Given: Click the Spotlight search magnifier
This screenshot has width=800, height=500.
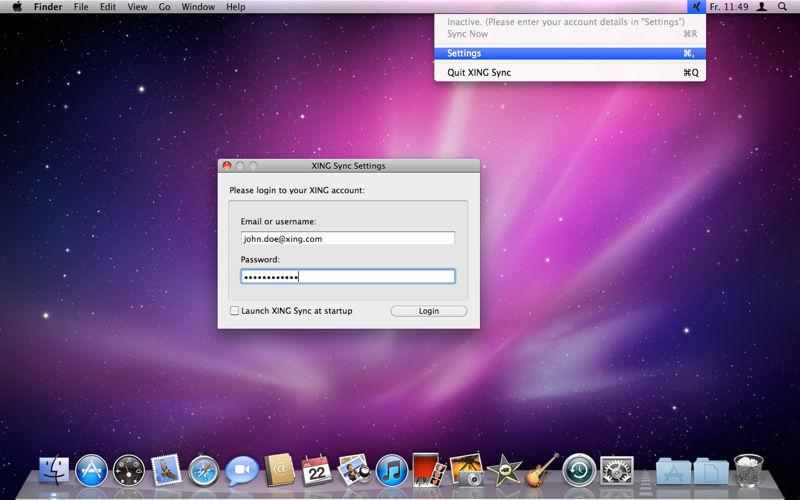Looking at the screenshot, I should coord(782,7).
